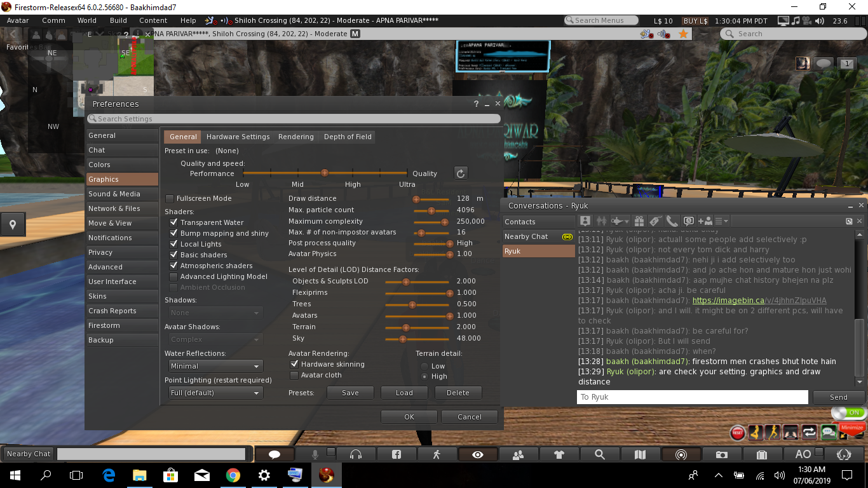Toggle the voice microphone toolbar button

(x=315, y=454)
